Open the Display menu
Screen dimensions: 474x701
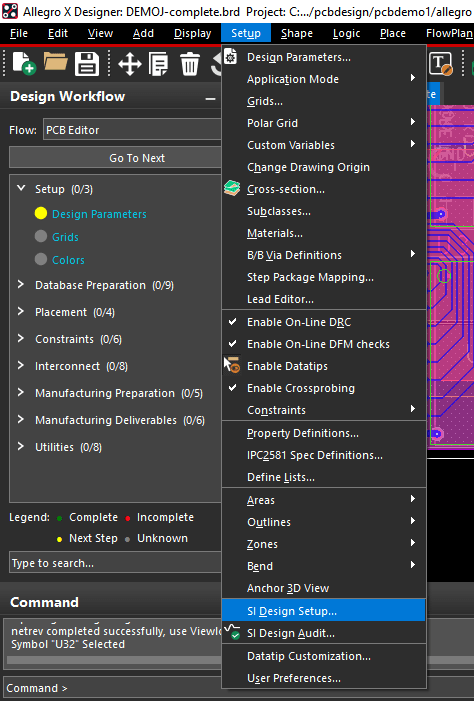192,34
